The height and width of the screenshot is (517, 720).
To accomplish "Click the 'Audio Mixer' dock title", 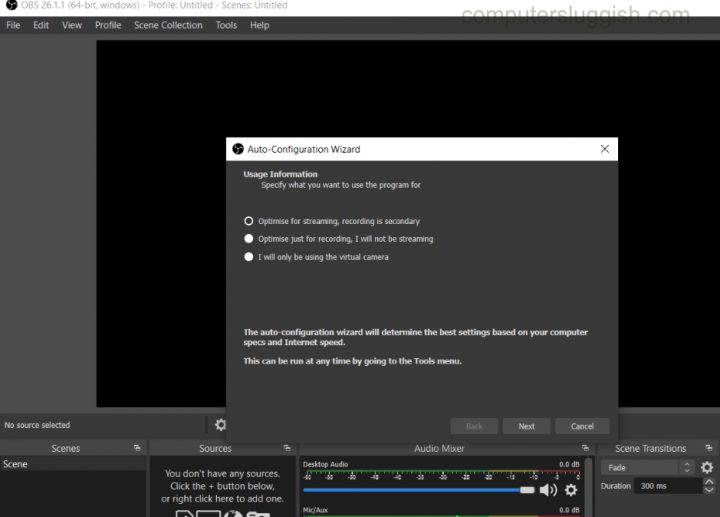I will [439, 449].
